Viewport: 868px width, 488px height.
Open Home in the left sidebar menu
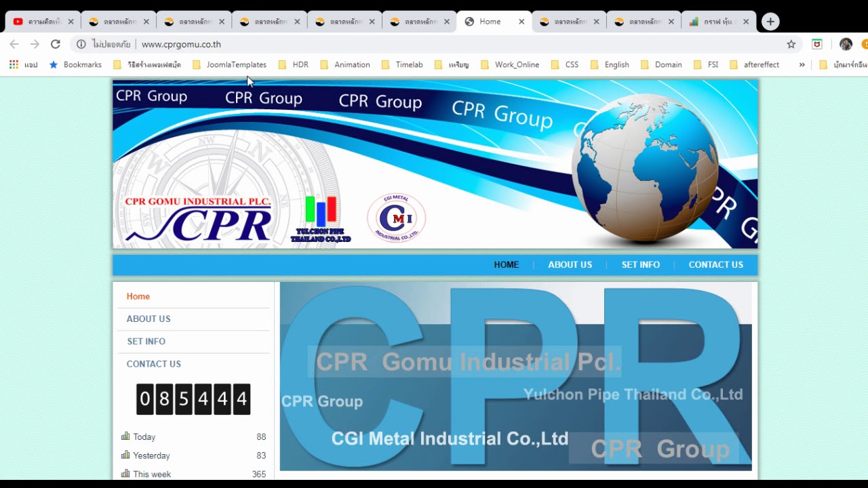coord(138,296)
